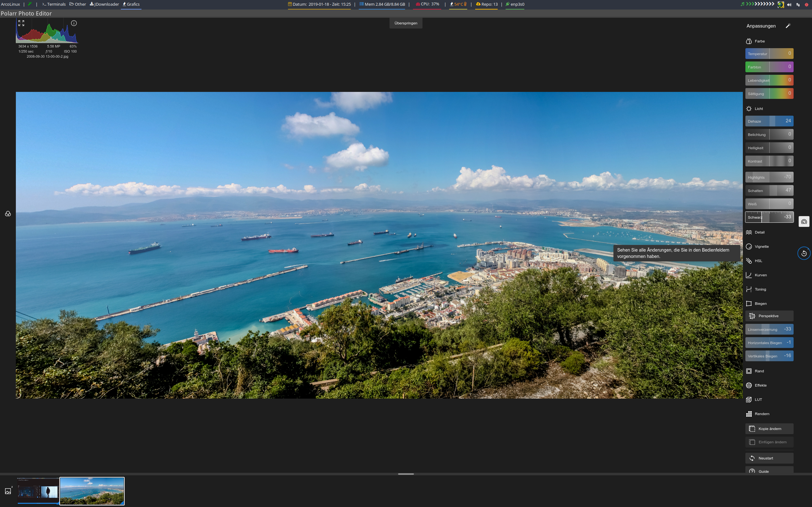Open the histogram info icon
Viewport: 812px width, 507px height.
(74, 23)
